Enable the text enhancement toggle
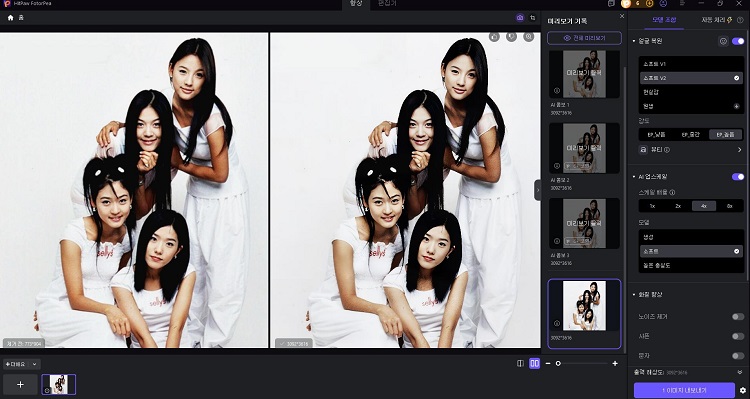Screen dimensions: 750x399 [738, 355]
